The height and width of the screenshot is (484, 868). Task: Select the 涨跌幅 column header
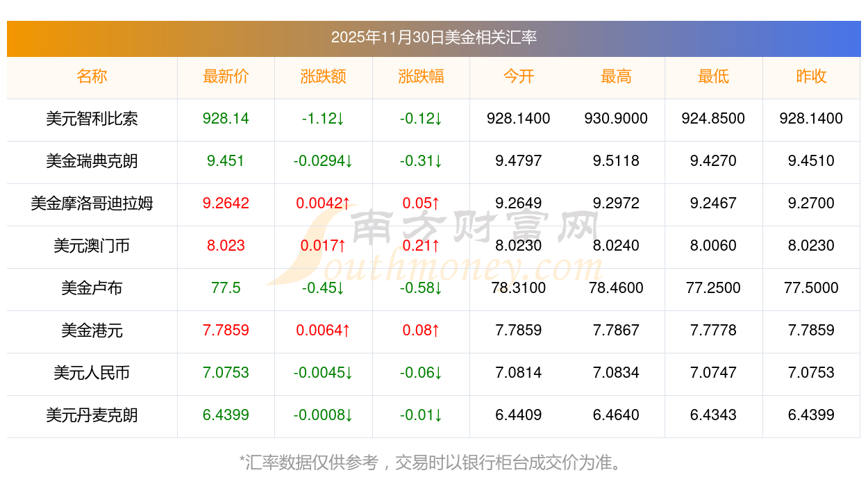(421, 76)
